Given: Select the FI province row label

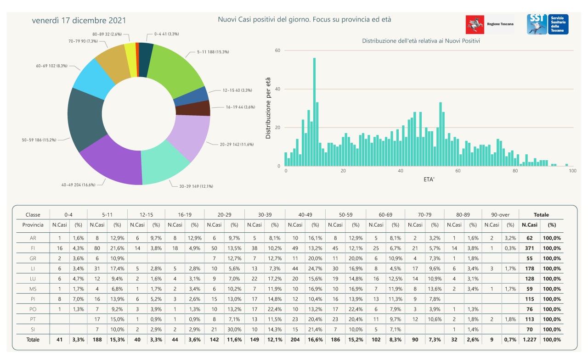Looking at the screenshot, I should (33, 248).
